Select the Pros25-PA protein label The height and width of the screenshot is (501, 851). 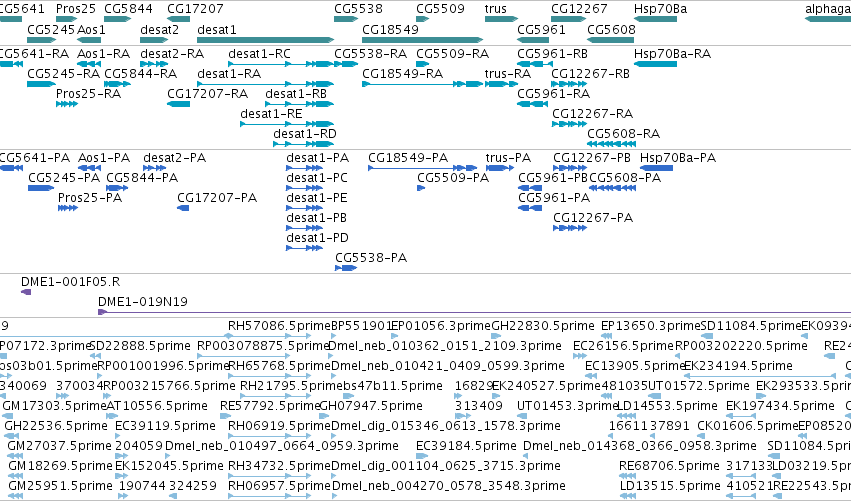coord(90,198)
